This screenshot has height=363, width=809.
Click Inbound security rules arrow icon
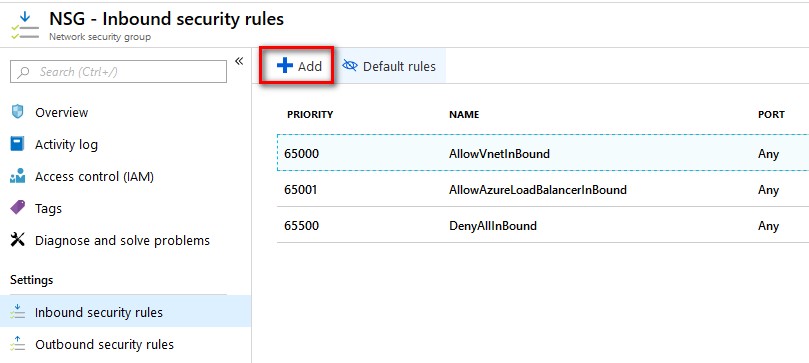(x=18, y=312)
